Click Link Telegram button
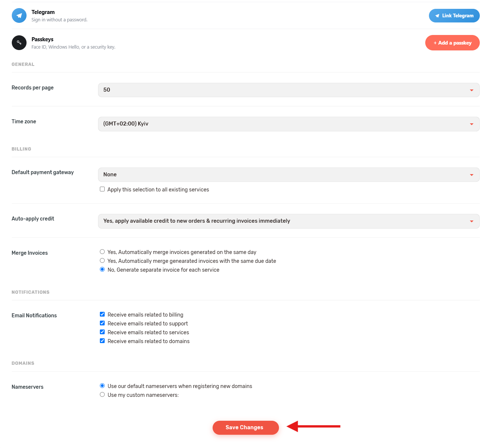 454,15
